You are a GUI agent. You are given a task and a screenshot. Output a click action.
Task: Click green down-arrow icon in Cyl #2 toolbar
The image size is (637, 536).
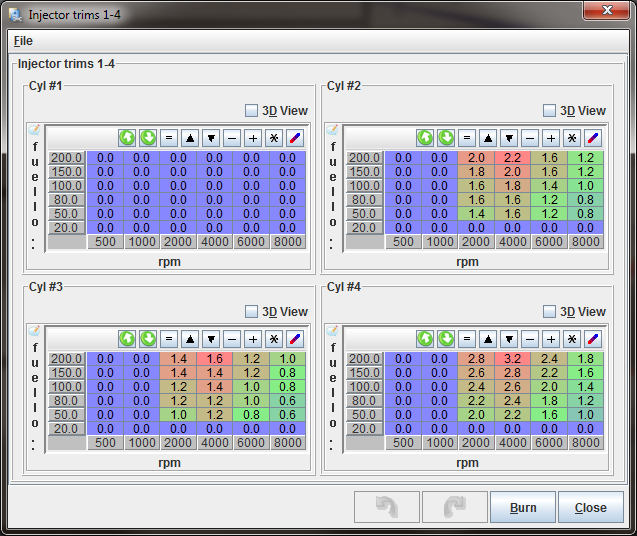(x=446, y=138)
